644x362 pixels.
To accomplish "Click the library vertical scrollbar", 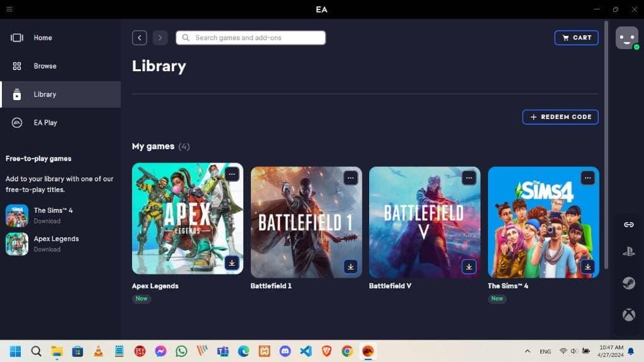I will 606,145.
